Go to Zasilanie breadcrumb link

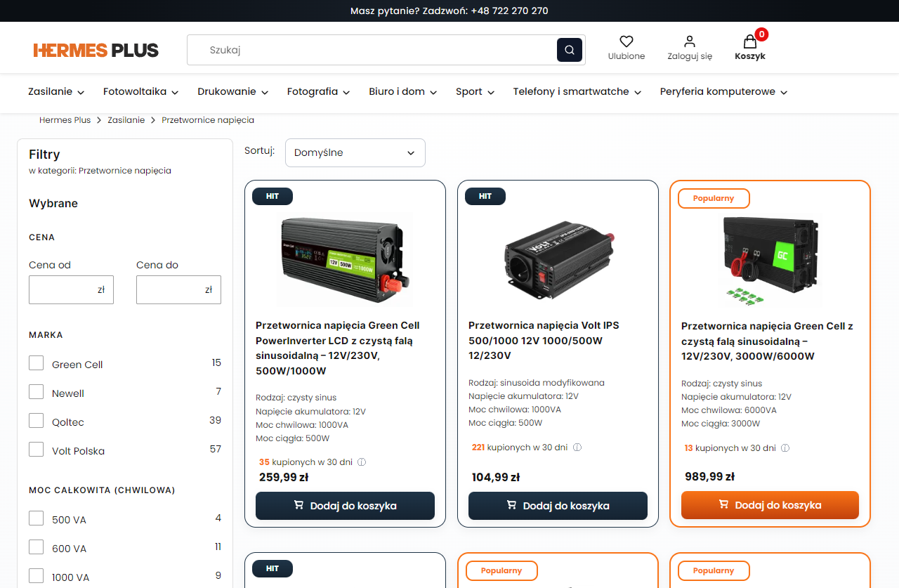click(126, 120)
